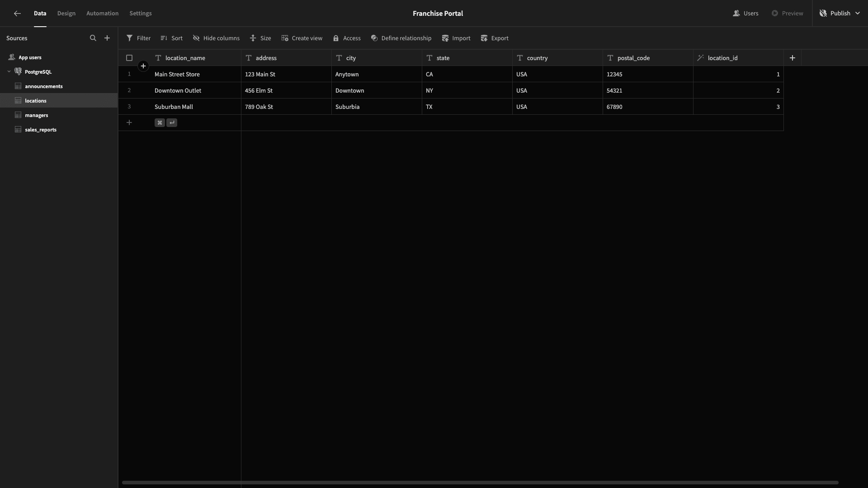Open the Export dialog
Viewport: 868px width, 488px height.
point(495,38)
